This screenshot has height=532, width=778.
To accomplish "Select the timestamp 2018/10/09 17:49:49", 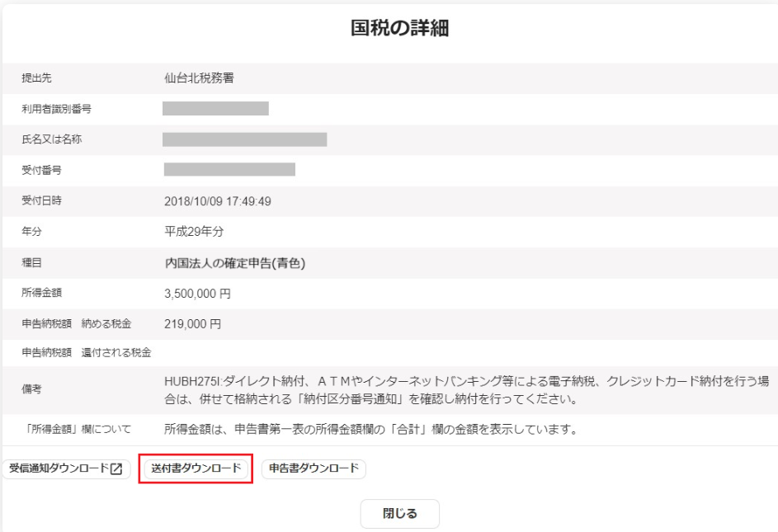I will 218,201.
